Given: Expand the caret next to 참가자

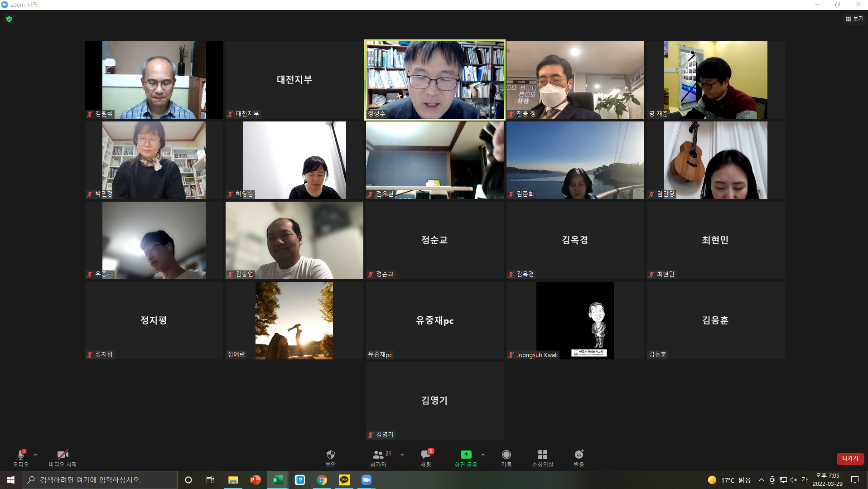Looking at the screenshot, I should 402,455.
